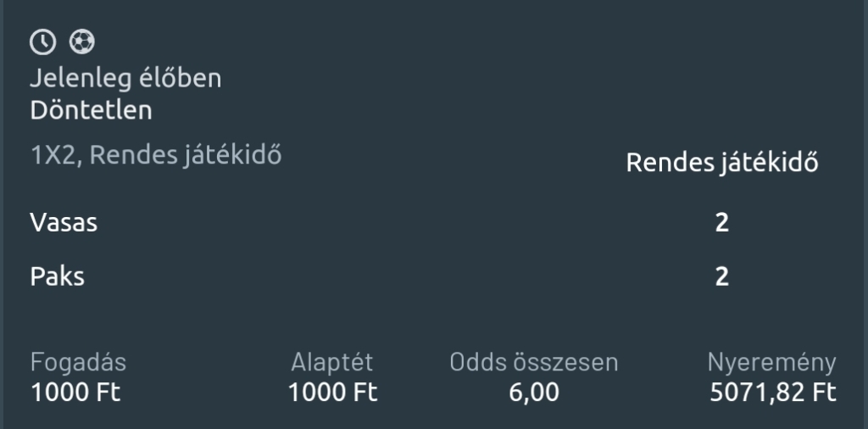Image resolution: width=868 pixels, height=429 pixels.
Task: Click the 1000 Ft amount under Alaptét
Action: point(332,393)
